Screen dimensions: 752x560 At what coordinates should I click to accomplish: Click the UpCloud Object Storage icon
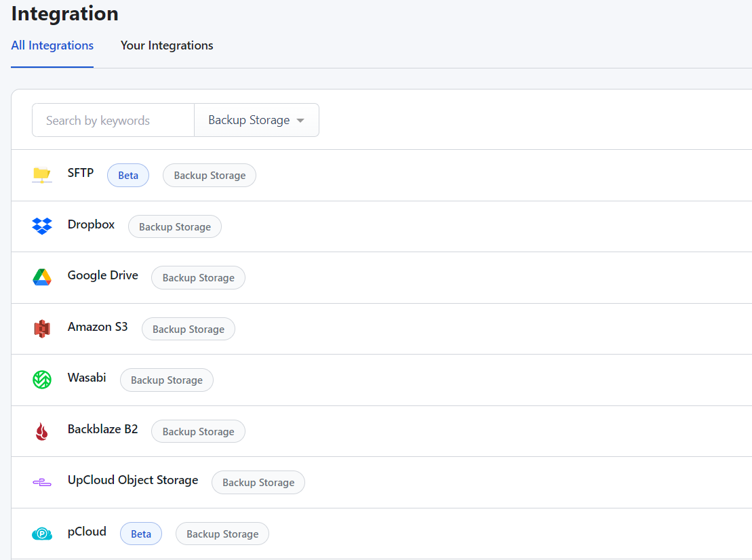[x=42, y=482]
